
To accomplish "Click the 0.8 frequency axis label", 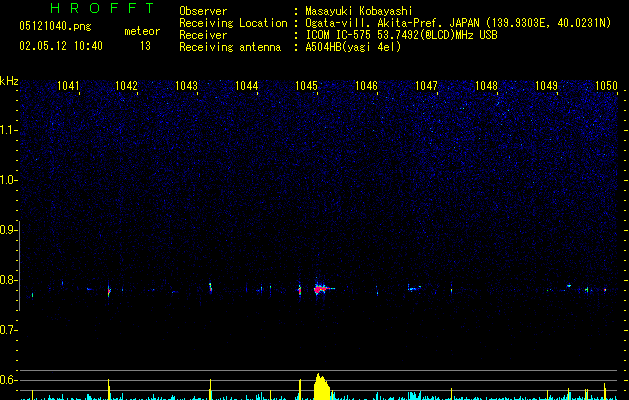I will tap(8, 280).
